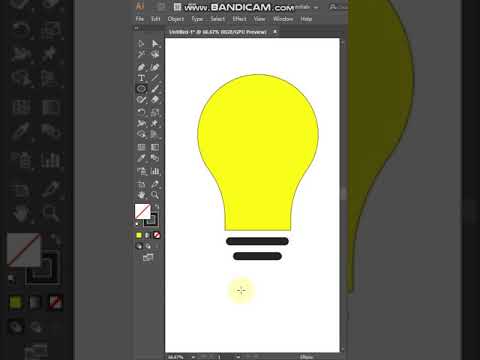Pick the Mesh tool

141,147
